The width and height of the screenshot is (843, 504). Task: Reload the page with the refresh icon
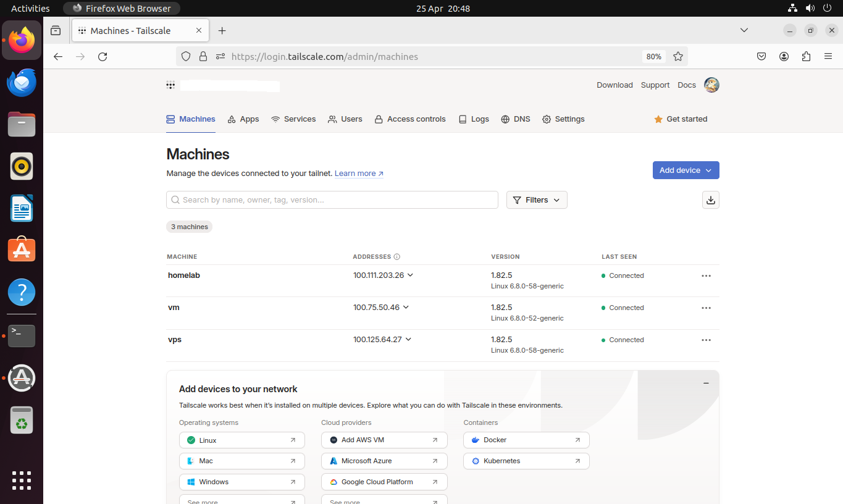tap(103, 56)
